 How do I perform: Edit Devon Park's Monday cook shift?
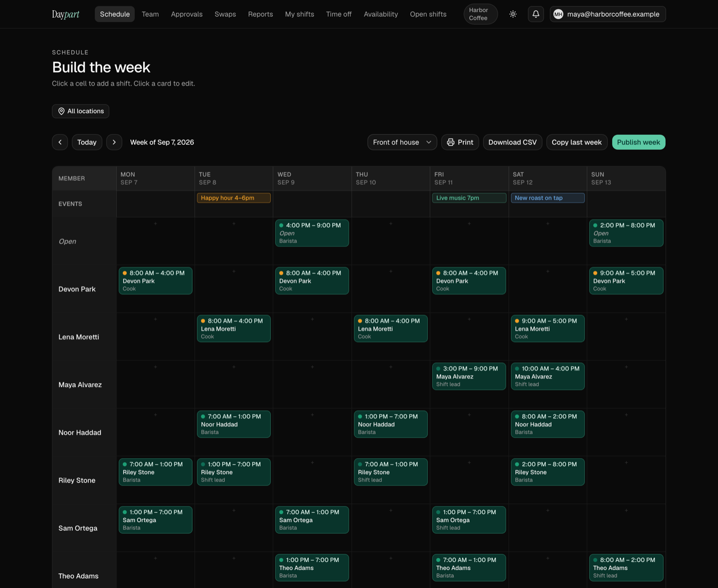pyautogui.click(x=155, y=281)
